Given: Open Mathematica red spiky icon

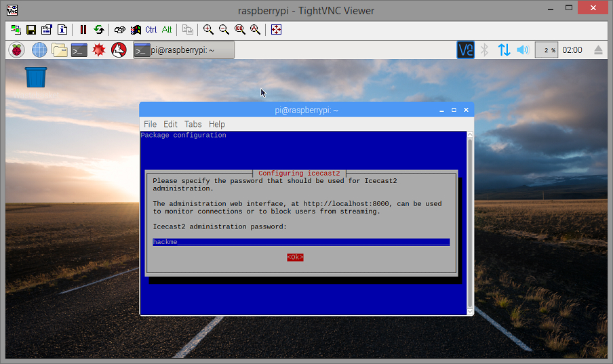Looking at the screenshot, I should click(x=99, y=50).
